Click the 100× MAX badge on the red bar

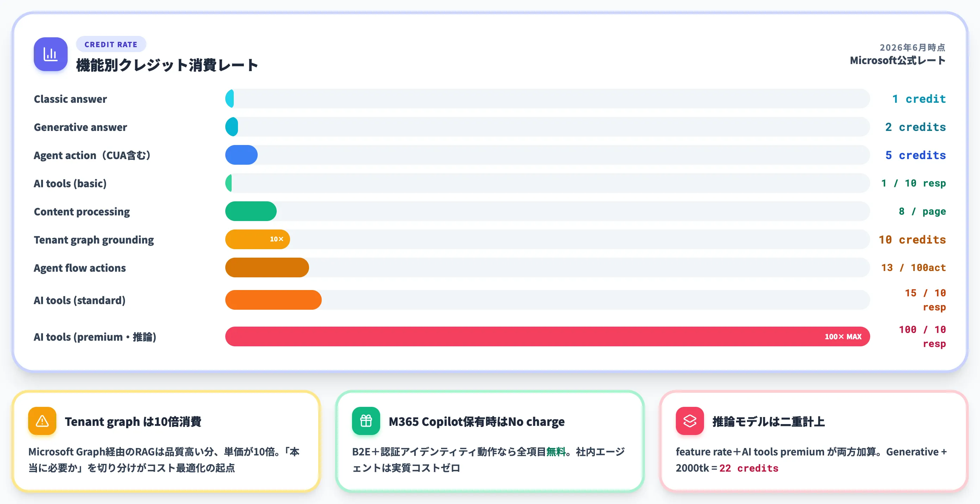coord(843,336)
